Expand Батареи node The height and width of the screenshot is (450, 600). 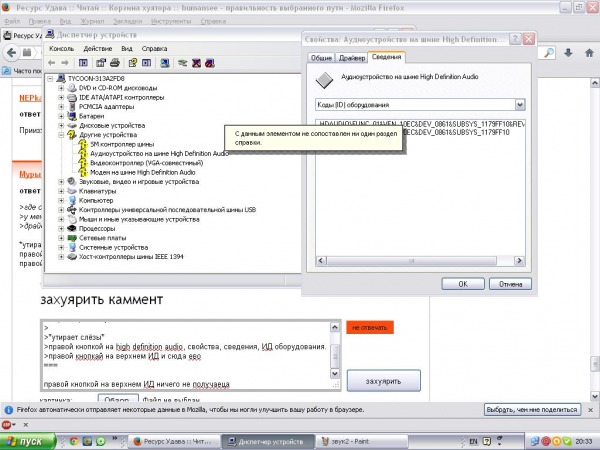click(x=61, y=116)
